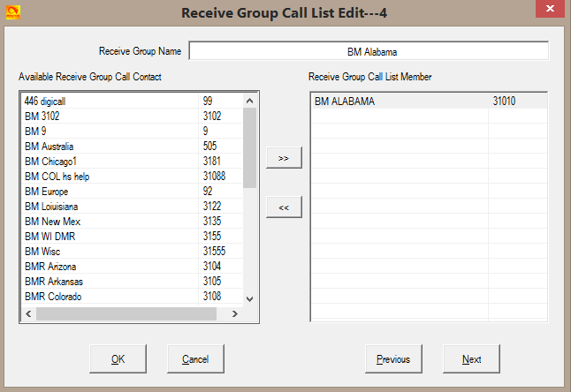Select 446 digicall contact
The height and width of the screenshot is (392, 571).
[x=45, y=102]
